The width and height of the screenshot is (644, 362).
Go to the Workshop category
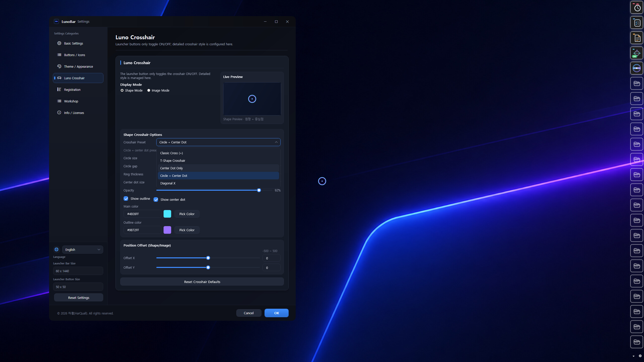(78, 101)
